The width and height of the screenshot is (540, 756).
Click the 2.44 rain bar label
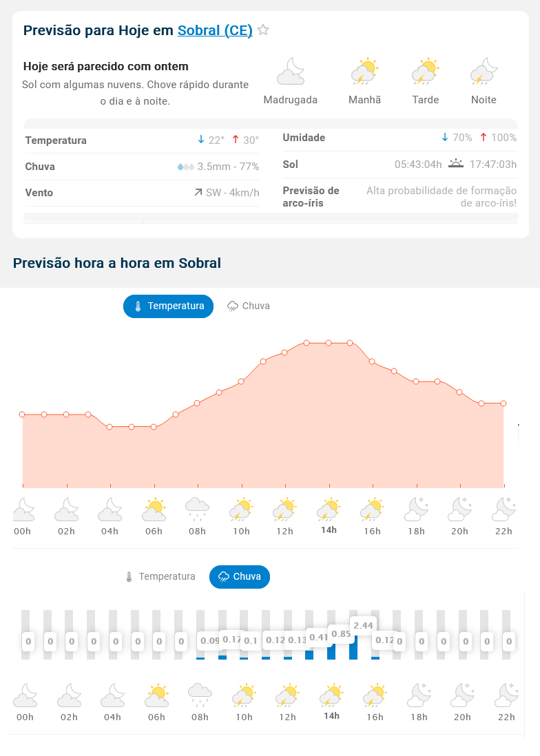coord(363,625)
